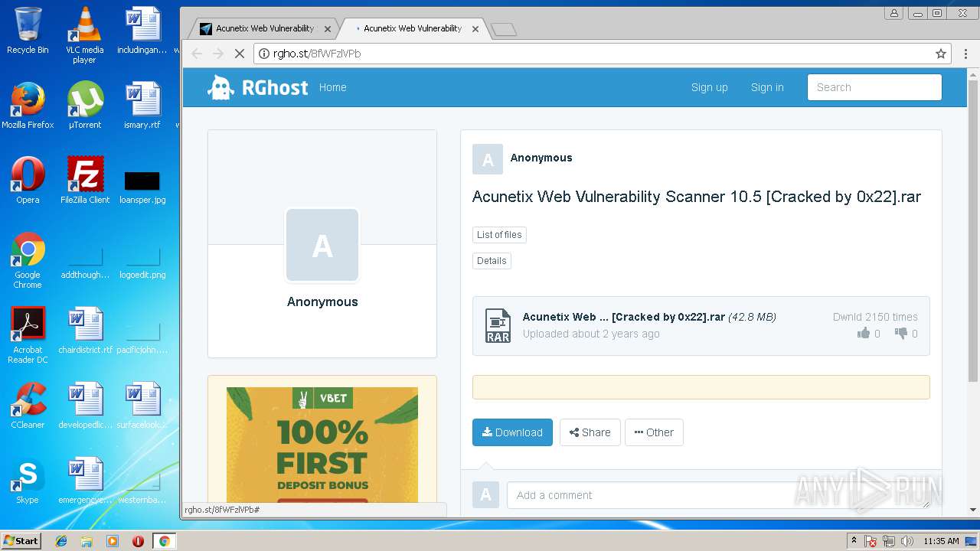Select the second Acunetix Web Vulnerability tab
This screenshot has width=980, height=551.
(x=412, y=28)
